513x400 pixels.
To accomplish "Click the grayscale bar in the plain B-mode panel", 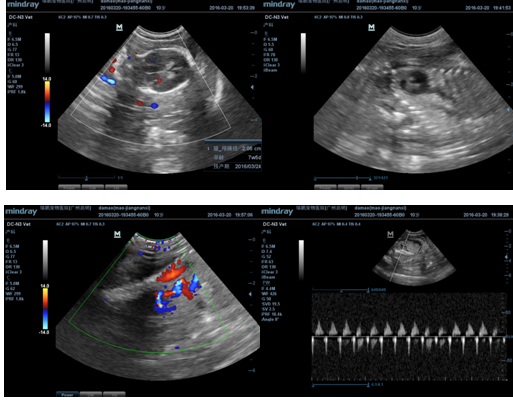I will pos(303,53).
